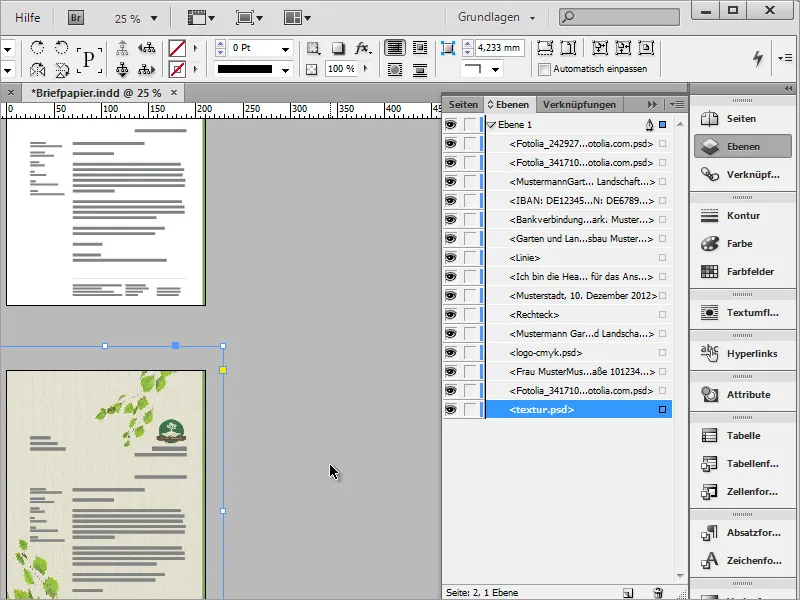
Task: Rotate 90° counter-clockwise icon
Action: point(61,48)
